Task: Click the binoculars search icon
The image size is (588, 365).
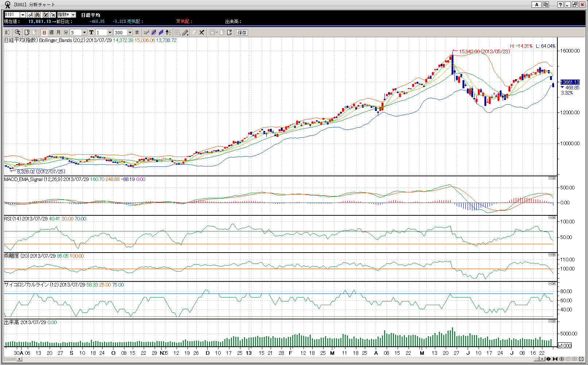Action: [x=38, y=15]
